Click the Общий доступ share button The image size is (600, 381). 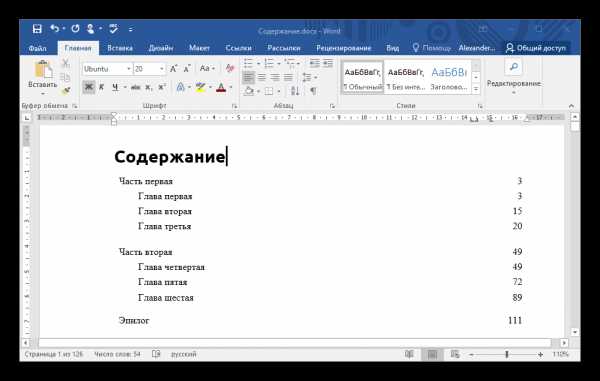pyautogui.click(x=536, y=48)
